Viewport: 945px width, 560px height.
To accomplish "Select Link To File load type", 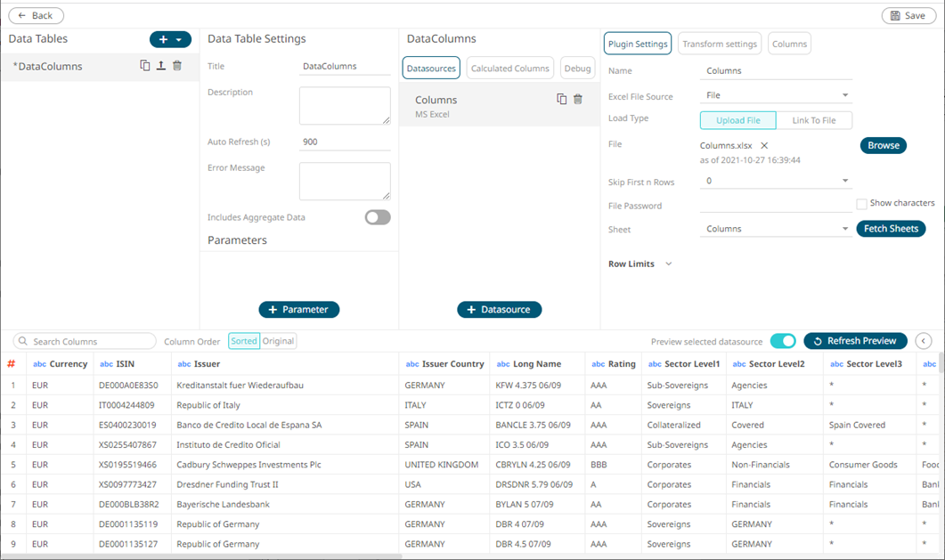I will [x=813, y=120].
